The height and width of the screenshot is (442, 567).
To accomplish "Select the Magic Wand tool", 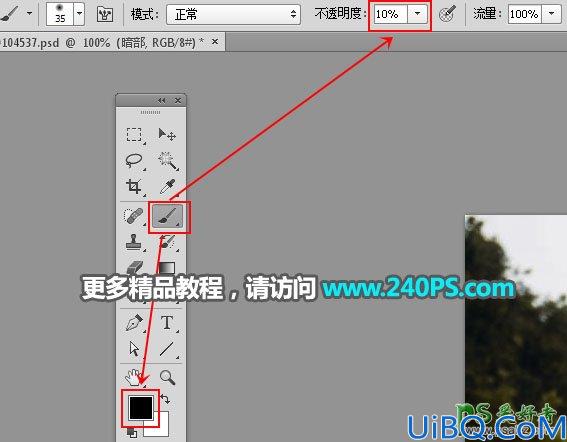I will point(167,161).
